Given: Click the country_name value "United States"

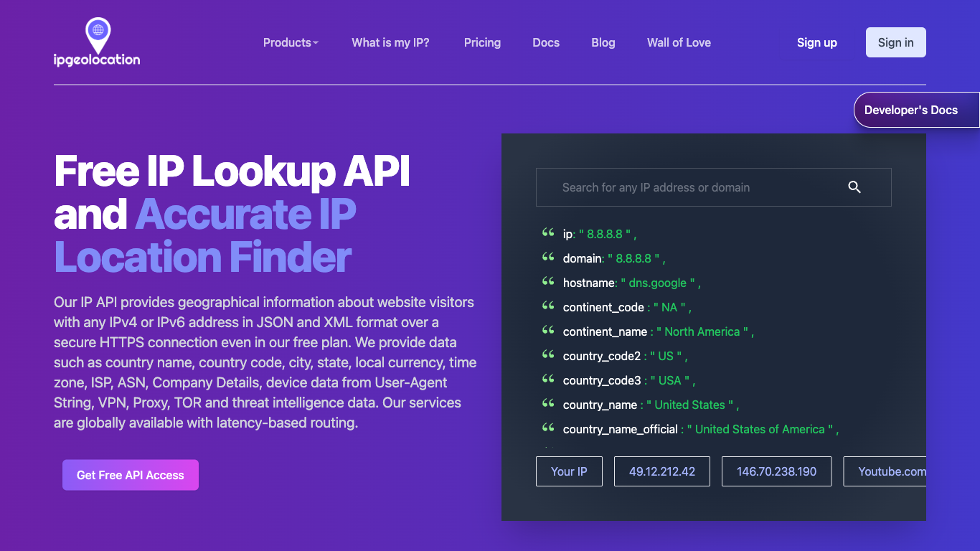Looking at the screenshot, I should coord(690,405).
